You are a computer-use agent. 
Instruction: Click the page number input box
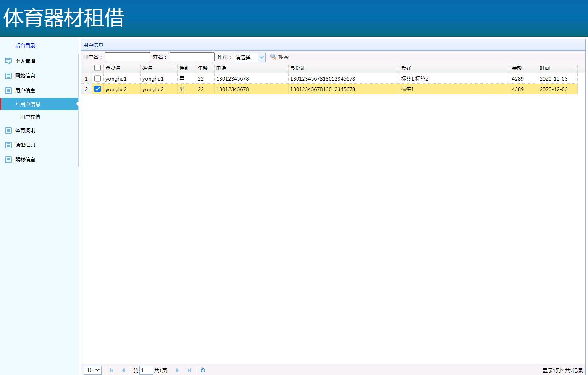click(x=146, y=370)
